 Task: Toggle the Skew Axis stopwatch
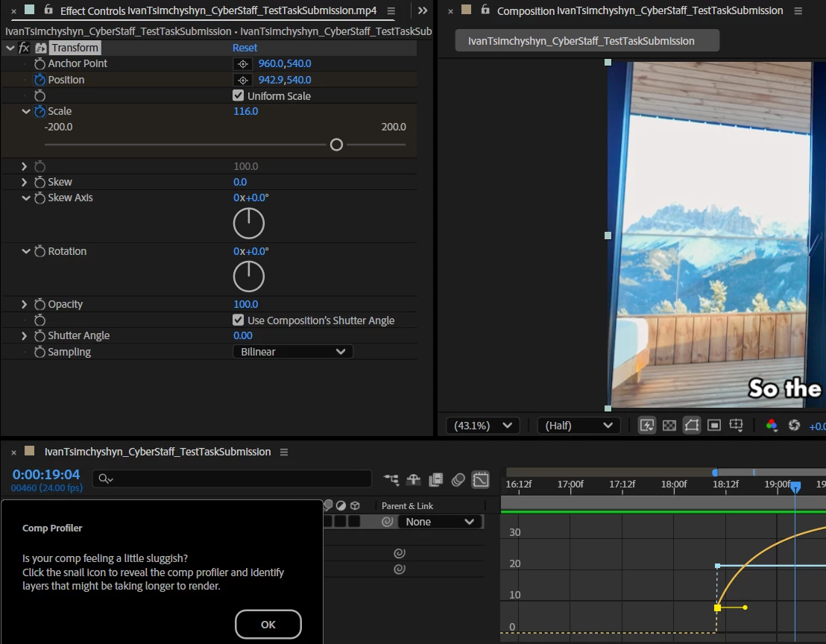(40, 198)
